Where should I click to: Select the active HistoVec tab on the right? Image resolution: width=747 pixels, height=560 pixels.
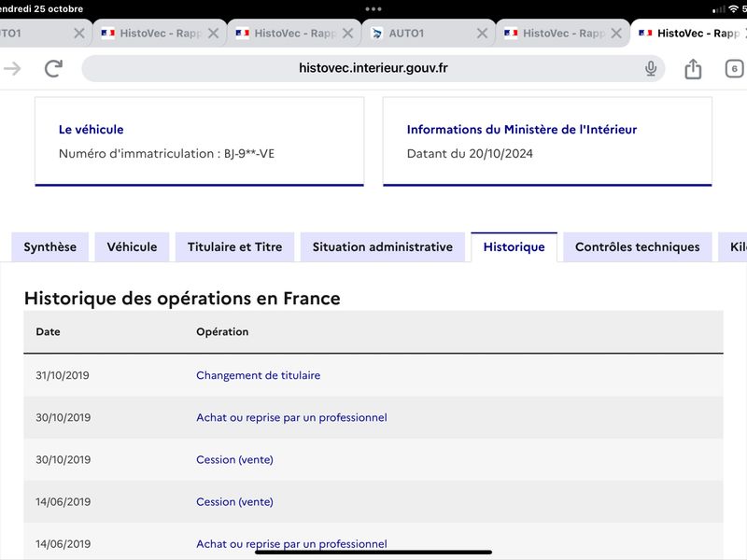[689, 34]
